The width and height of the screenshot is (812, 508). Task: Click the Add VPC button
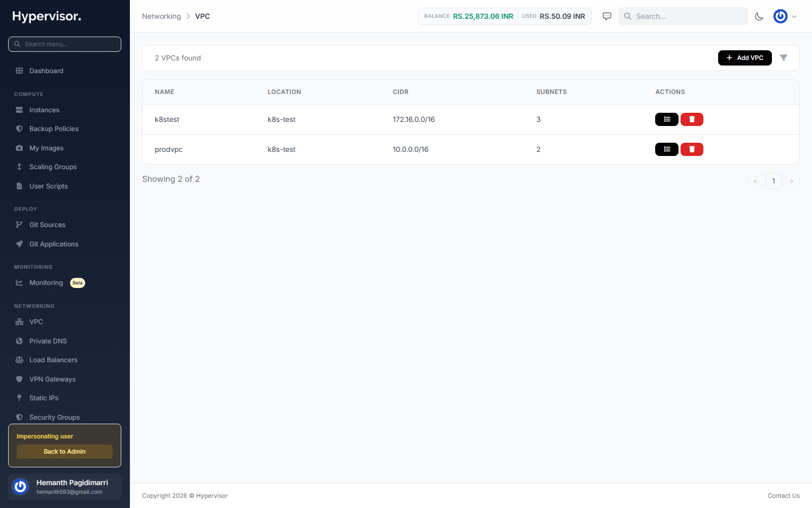coord(745,58)
